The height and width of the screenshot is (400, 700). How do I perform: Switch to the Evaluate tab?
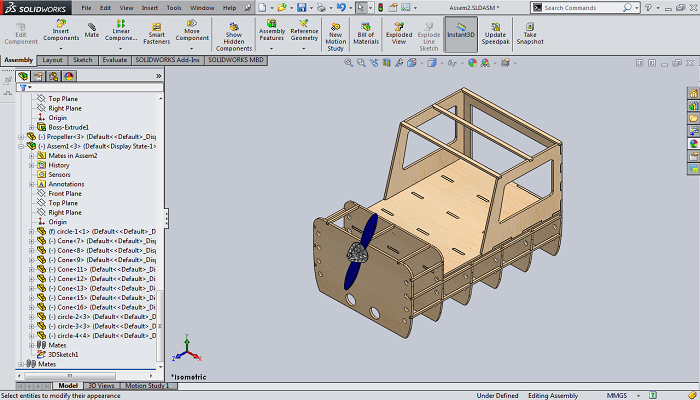pos(114,60)
